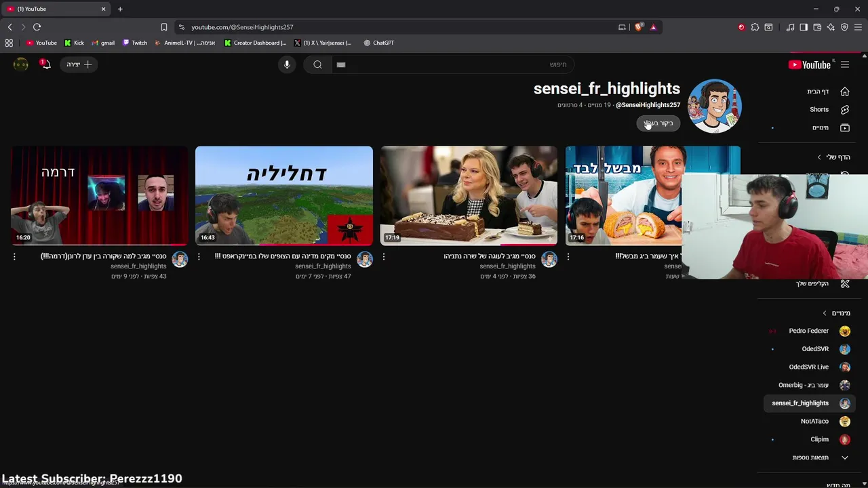Click the YouTube logo

810,64
